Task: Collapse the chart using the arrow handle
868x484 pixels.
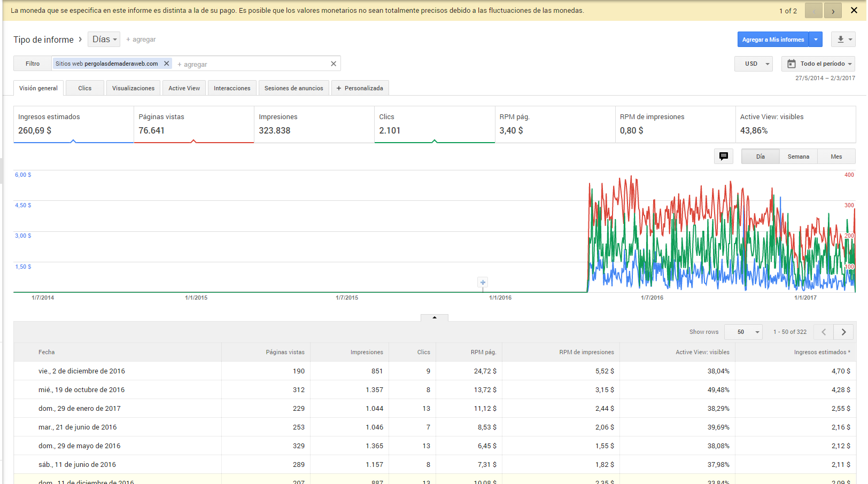Action: [x=435, y=317]
